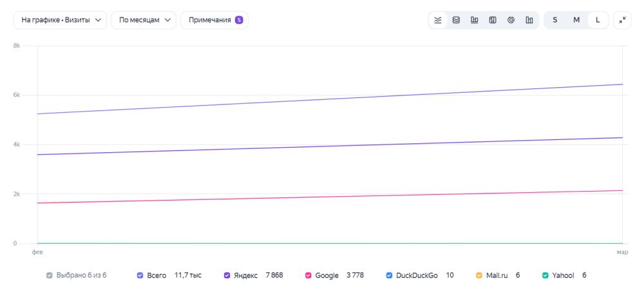
Task: Select the line chart view icon
Action: pyautogui.click(x=438, y=20)
